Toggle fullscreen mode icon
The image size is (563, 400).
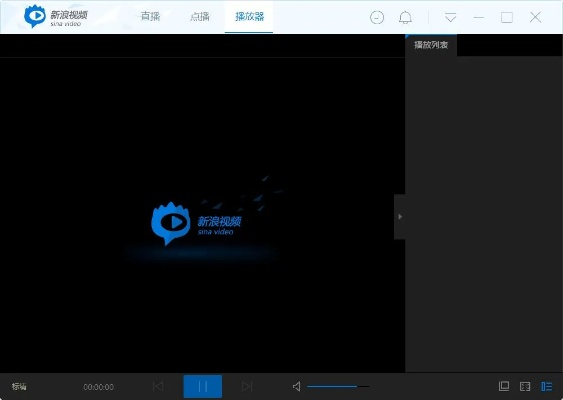tap(525, 386)
